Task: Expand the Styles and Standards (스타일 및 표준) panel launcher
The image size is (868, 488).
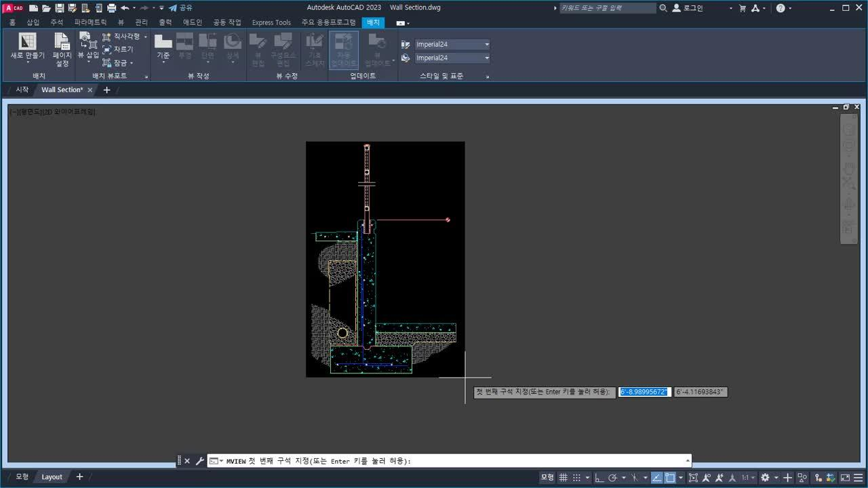Action: point(487,77)
